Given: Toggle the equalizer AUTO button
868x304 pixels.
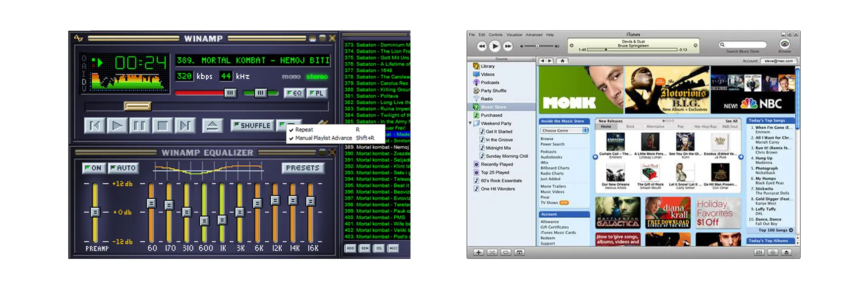Looking at the screenshot, I should click(x=123, y=168).
